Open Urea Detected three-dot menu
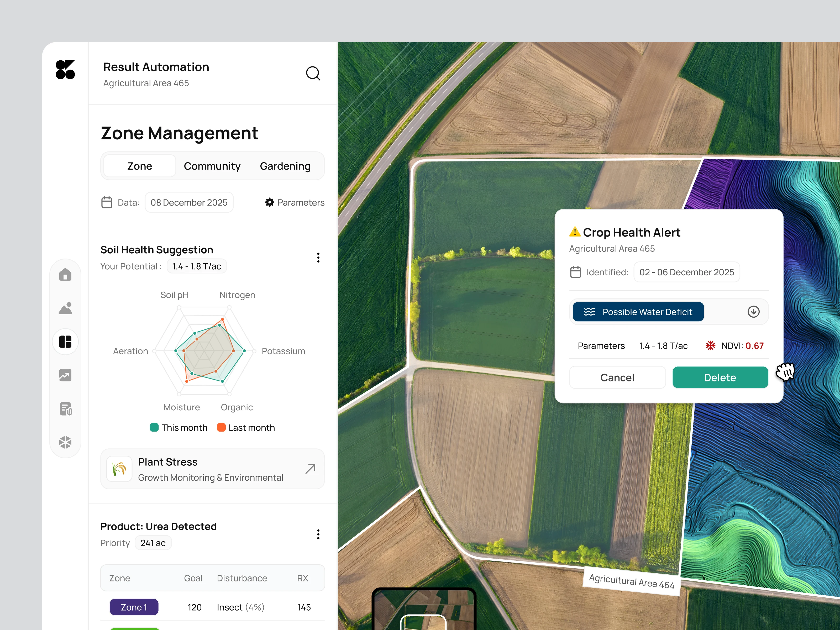 tap(318, 534)
